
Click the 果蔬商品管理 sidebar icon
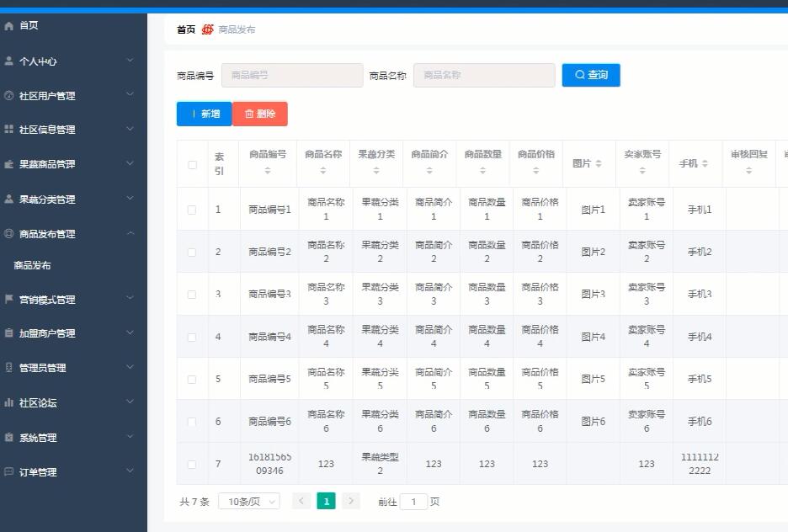tap(8, 164)
